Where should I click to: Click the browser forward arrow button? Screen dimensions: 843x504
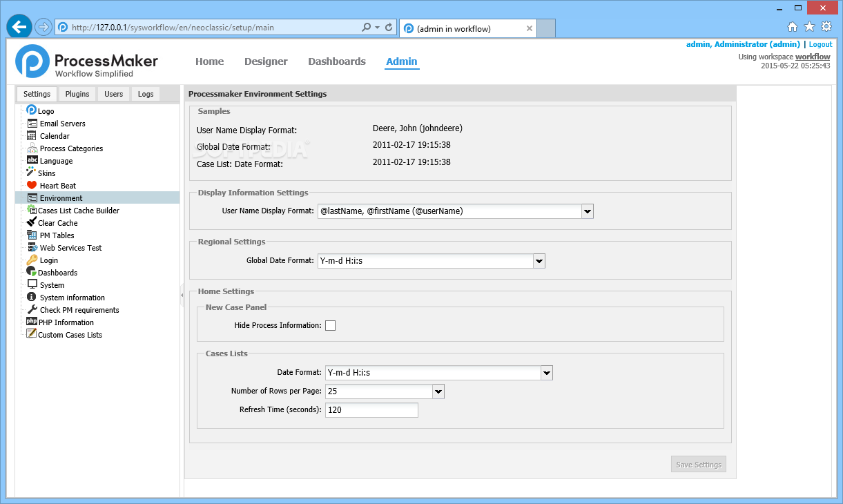pos(43,28)
